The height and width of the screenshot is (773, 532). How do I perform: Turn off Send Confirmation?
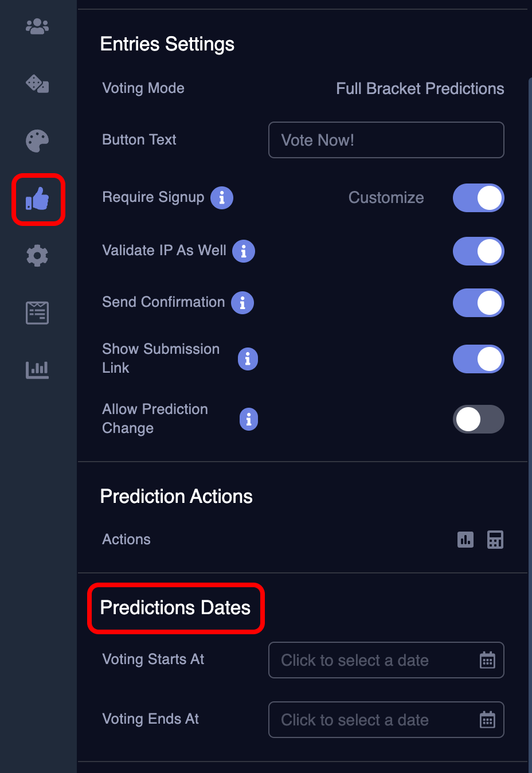click(x=479, y=303)
